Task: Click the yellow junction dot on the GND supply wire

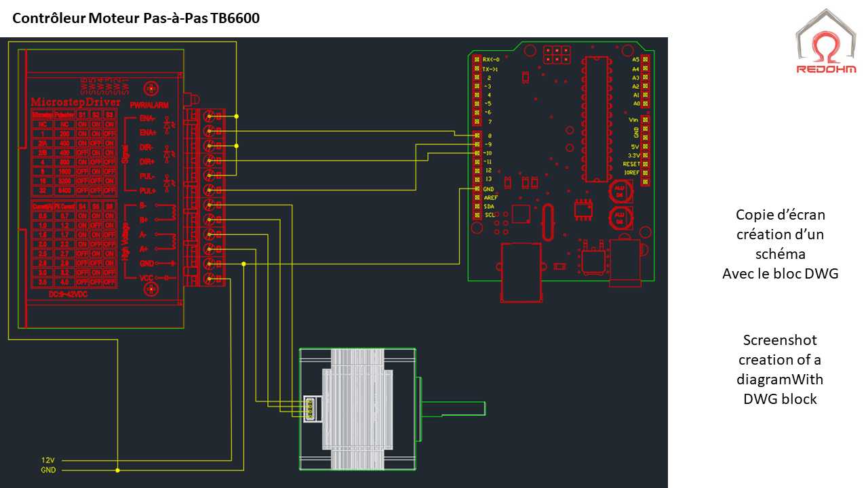Action: (x=117, y=470)
